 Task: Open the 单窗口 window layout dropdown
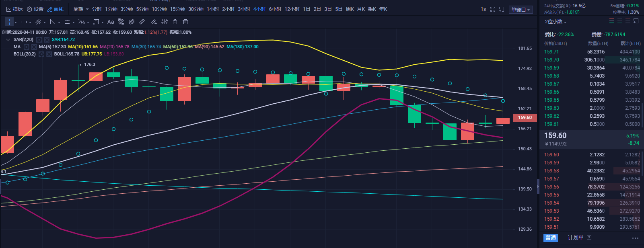click(521, 10)
